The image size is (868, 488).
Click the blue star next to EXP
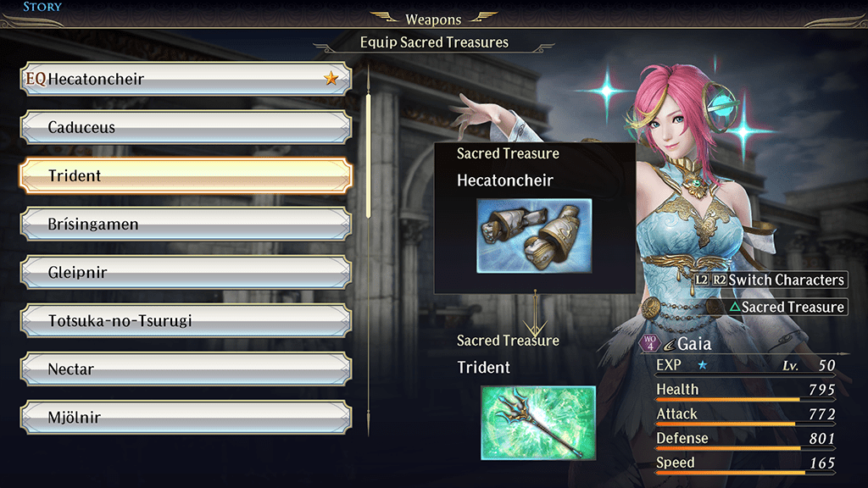click(x=703, y=365)
